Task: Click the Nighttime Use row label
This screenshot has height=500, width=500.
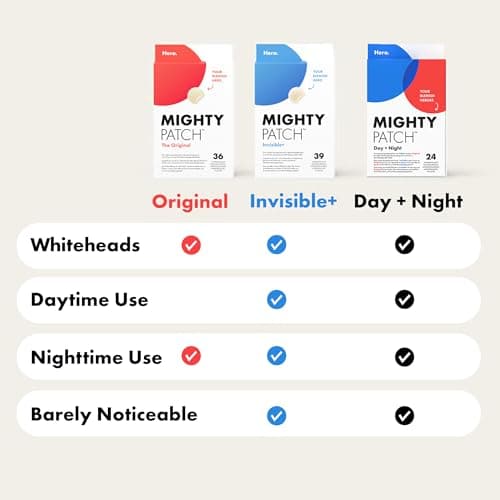Action: 96,358
